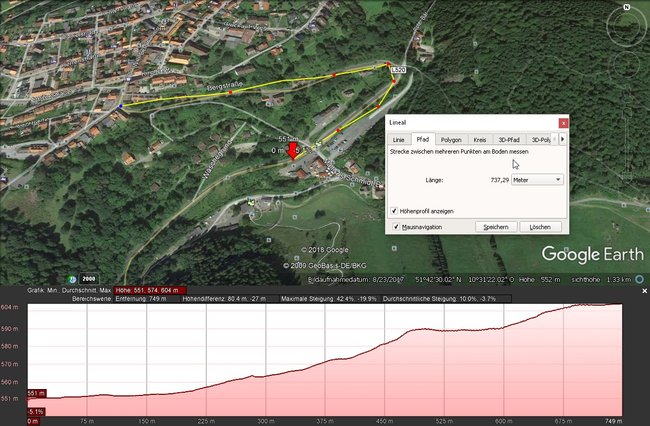Click the compass N marker to reset north
This screenshot has height=426, width=650.
pos(627,7)
